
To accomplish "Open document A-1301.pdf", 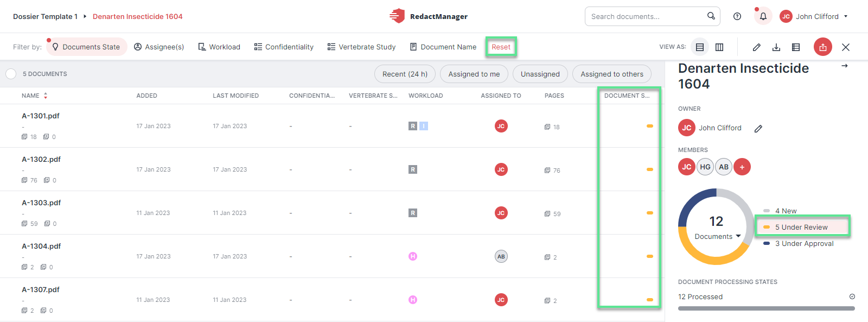I will pyautogui.click(x=41, y=116).
